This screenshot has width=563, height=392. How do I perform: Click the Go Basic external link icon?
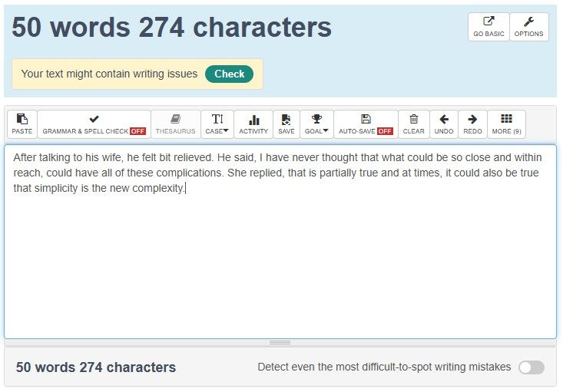[x=488, y=21]
